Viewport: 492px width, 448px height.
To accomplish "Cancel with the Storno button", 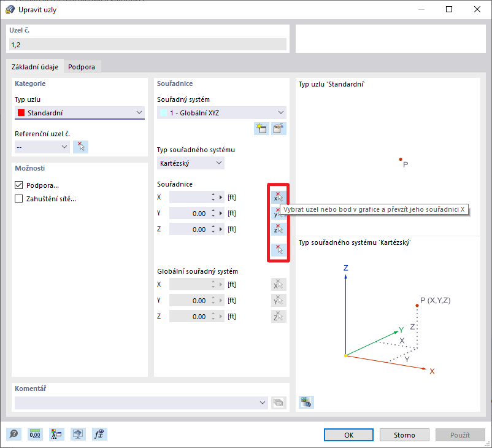I will coord(404,435).
